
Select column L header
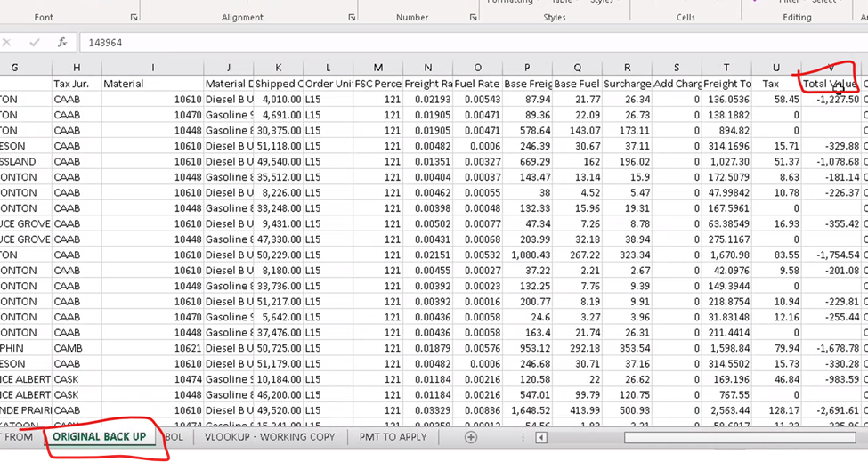click(329, 68)
